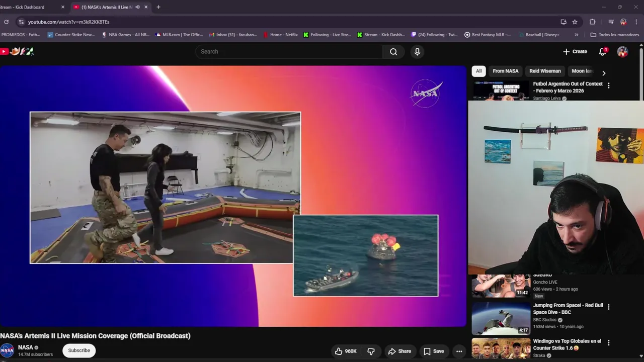Image resolution: width=644 pixels, height=362 pixels.
Task: Click the video title text
Action: [x=95, y=336]
